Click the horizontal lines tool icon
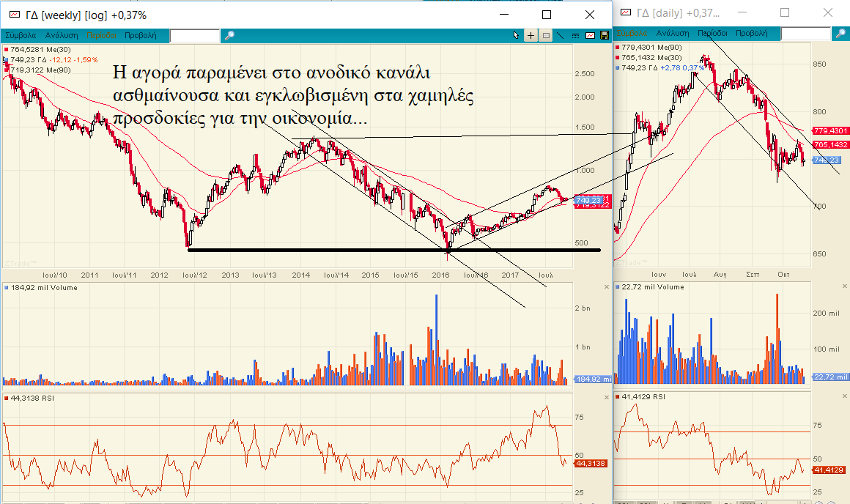This screenshot has width=850, height=504. (575, 35)
